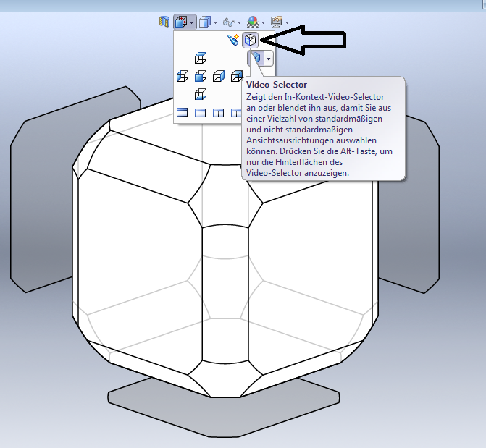Open the Display Style dropdown arrow
Viewport: 486px width, 448px height.
(x=215, y=22)
